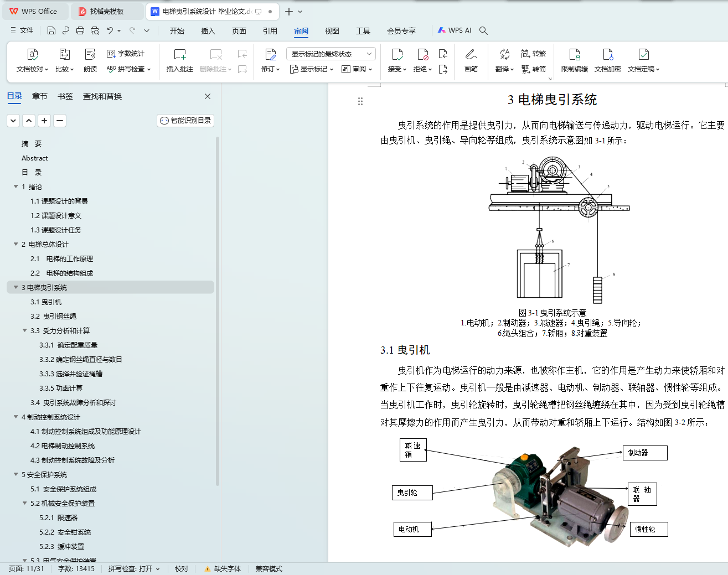The image size is (728, 575).
Task: Open the 修订 track changes tool
Action: click(x=270, y=60)
